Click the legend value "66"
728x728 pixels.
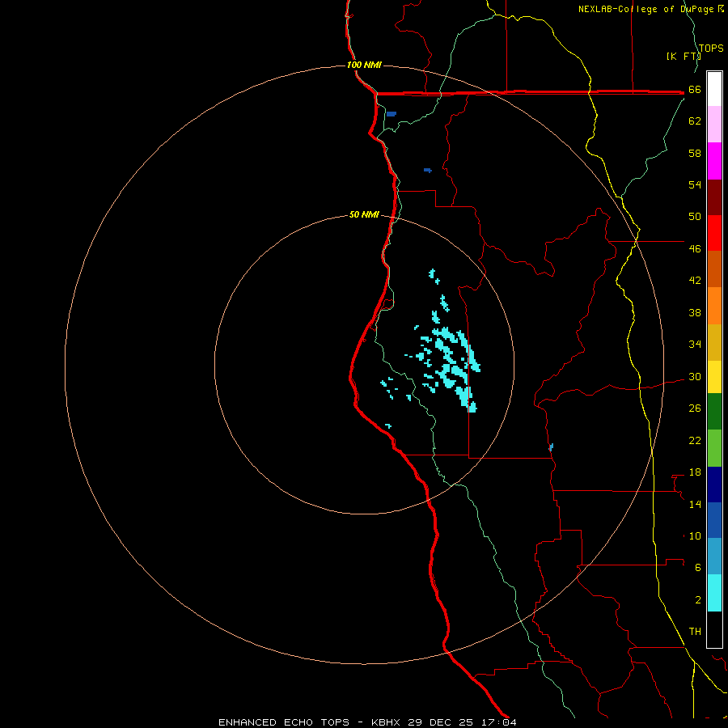[695, 89]
